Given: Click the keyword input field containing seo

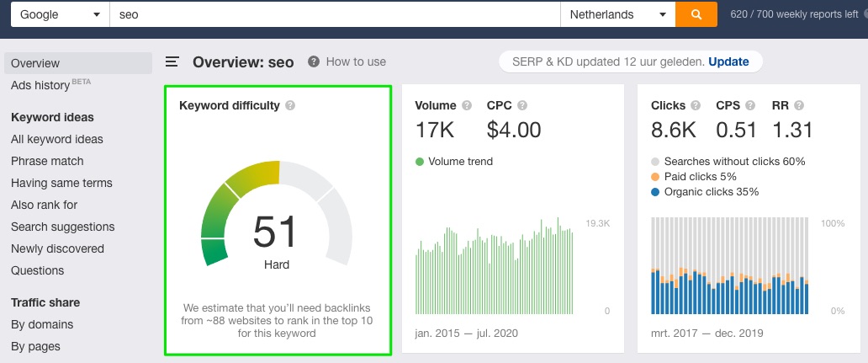Looking at the screenshot, I should coord(335,14).
